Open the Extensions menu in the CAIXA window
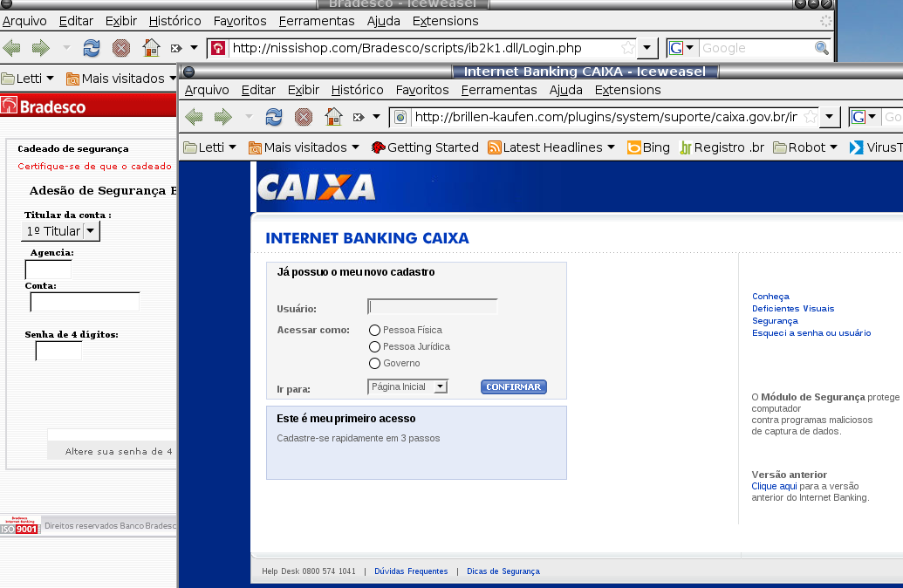903x588 pixels. (x=627, y=90)
